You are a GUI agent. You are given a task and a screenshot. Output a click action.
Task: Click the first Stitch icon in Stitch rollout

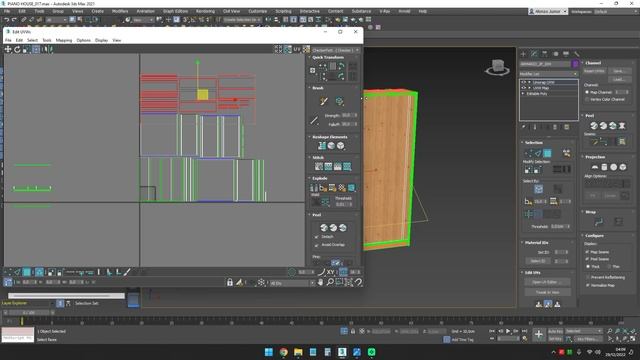point(319,167)
